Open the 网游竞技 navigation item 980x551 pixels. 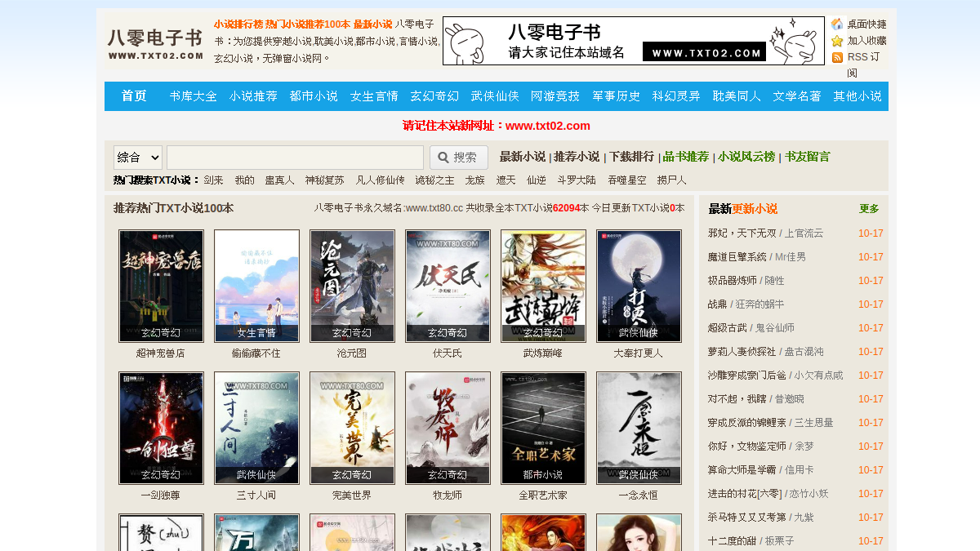[556, 96]
